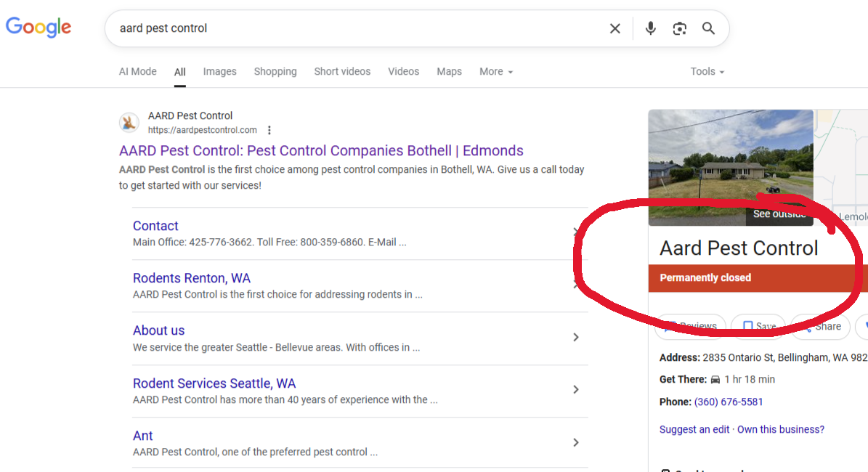Click the magnifying glass search icon
Viewport: 868px width, 472px height.
708,28
